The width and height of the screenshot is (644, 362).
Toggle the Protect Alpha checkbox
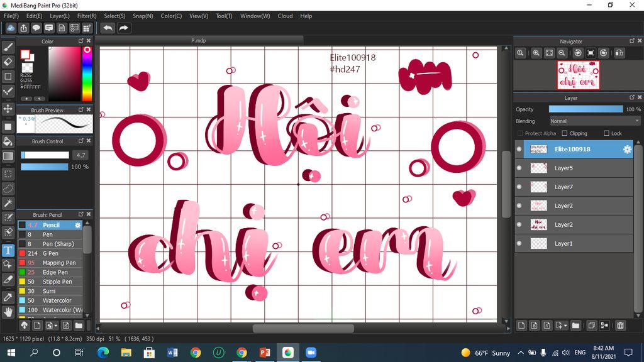520,133
